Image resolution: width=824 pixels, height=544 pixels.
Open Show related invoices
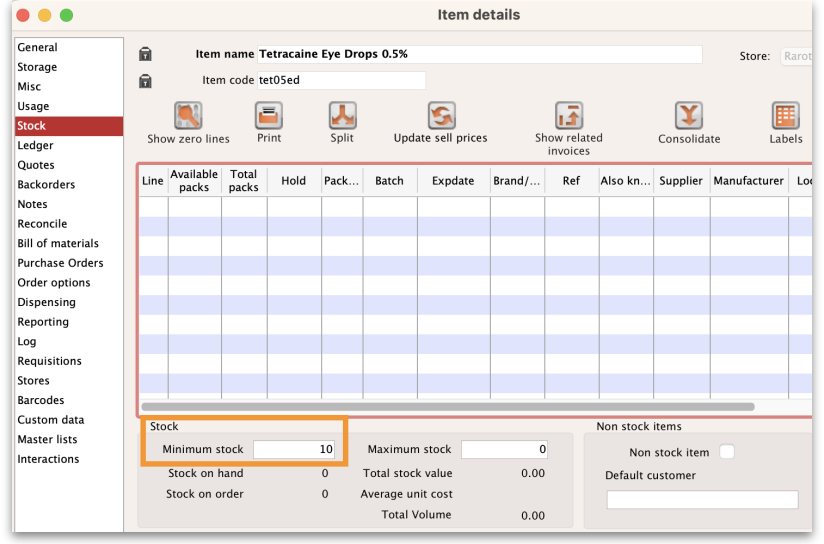568,116
